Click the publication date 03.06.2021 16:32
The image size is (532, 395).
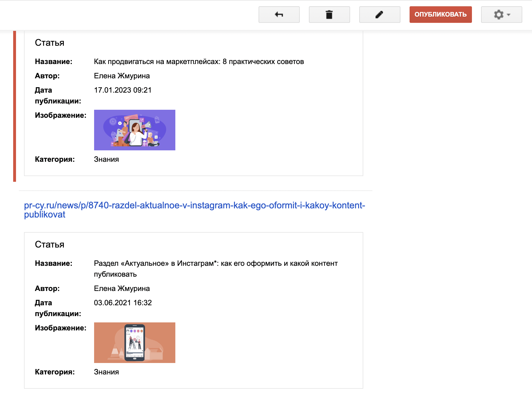123,303
